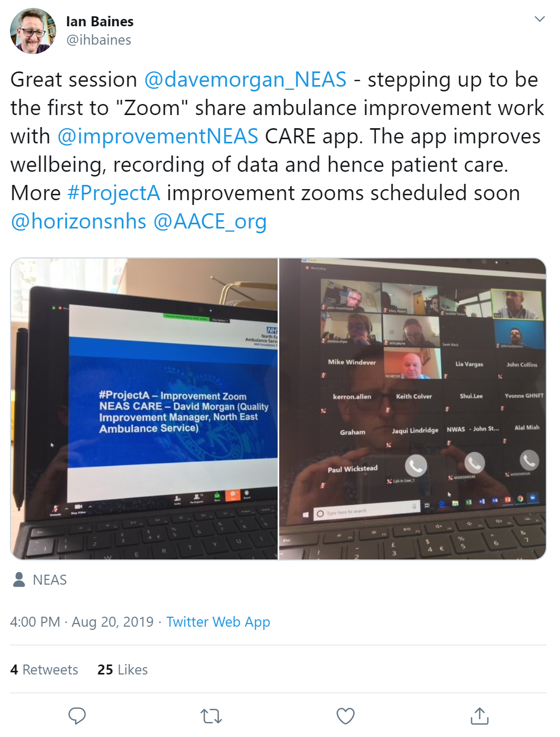Retweet this tweet using the retweet icon
The height and width of the screenshot is (737, 560).
tap(212, 715)
